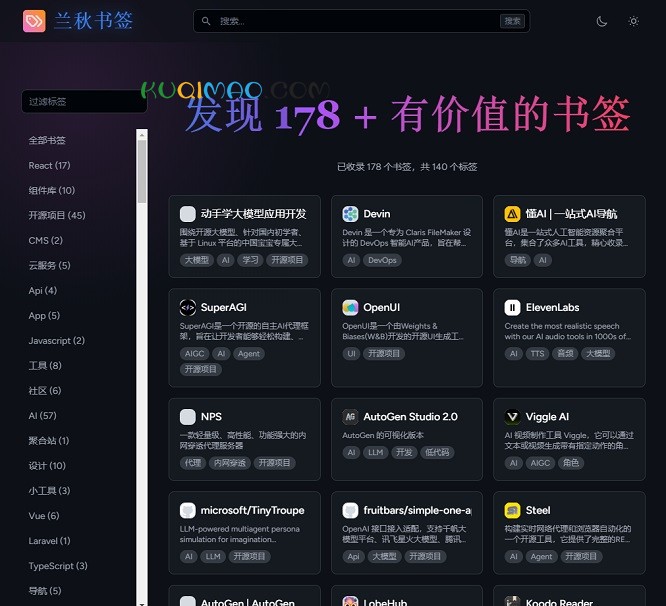Select AI (57) tag in sidebar
666x606 pixels.
coord(42,416)
